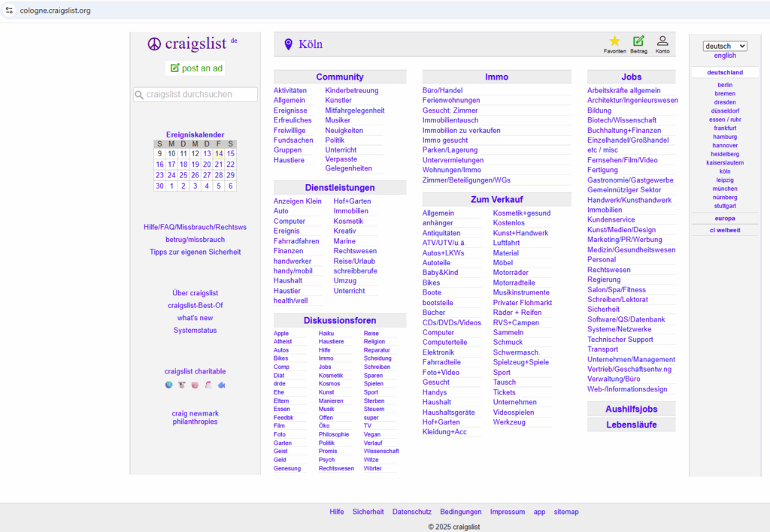Click the globe charitable icon
This screenshot has width=770, height=532.
[x=169, y=385]
